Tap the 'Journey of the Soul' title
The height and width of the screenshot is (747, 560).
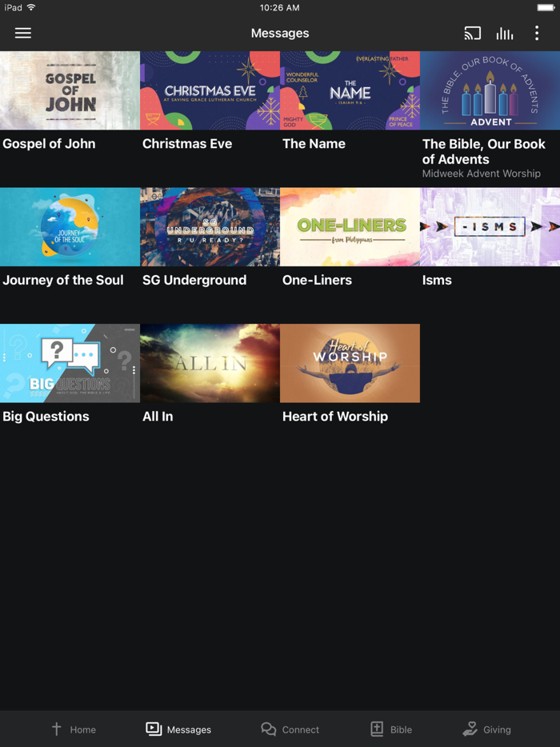[x=63, y=280]
